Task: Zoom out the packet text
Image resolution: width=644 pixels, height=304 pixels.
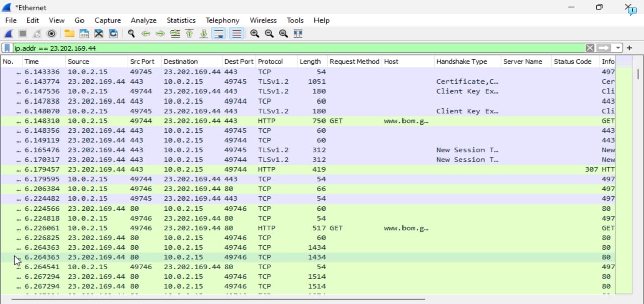Action: coord(269,34)
